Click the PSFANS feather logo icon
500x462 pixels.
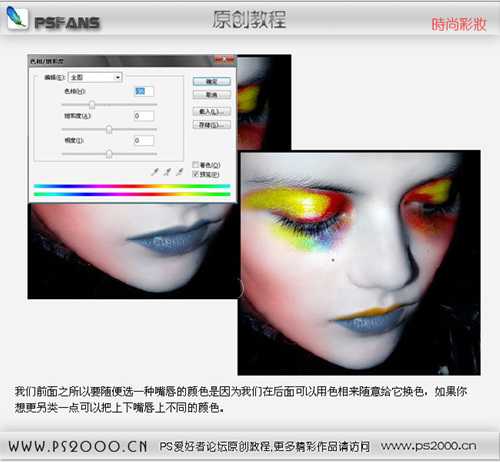coord(17,18)
